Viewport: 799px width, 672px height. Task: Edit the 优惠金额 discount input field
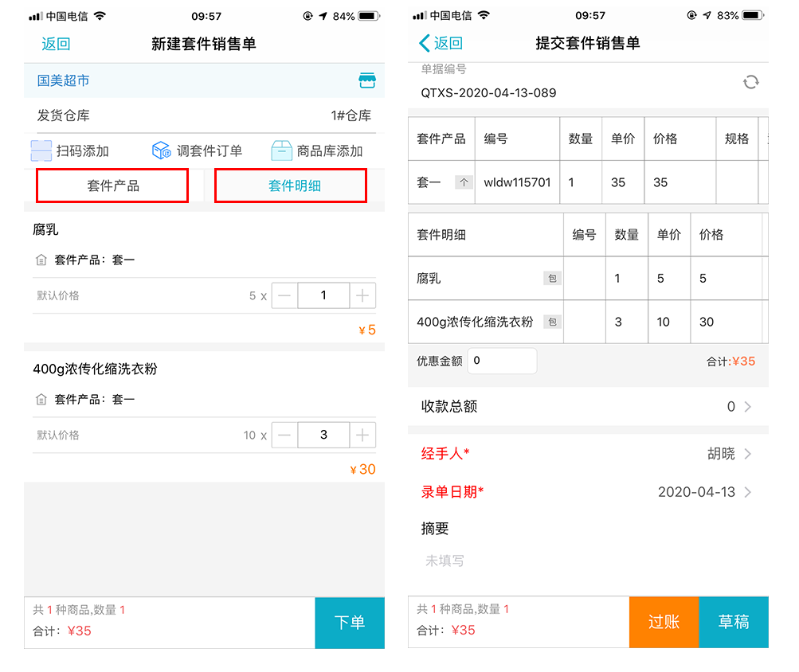tap(502, 361)
